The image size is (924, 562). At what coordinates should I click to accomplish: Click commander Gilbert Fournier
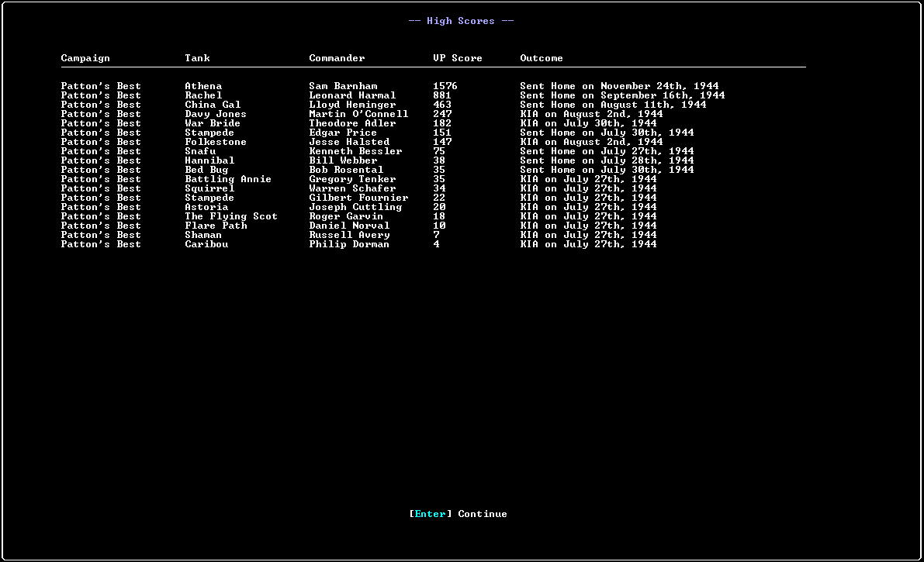point(358,198)
